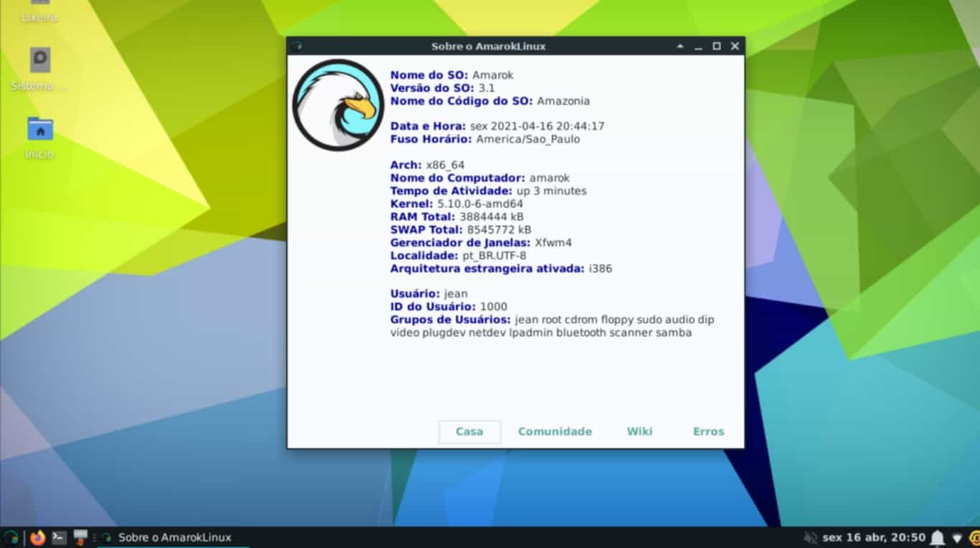Click the Fuso Horário: America/Sao_Paulo line
The height and width of the screenshot is (548, 980).
pos(484,139)
